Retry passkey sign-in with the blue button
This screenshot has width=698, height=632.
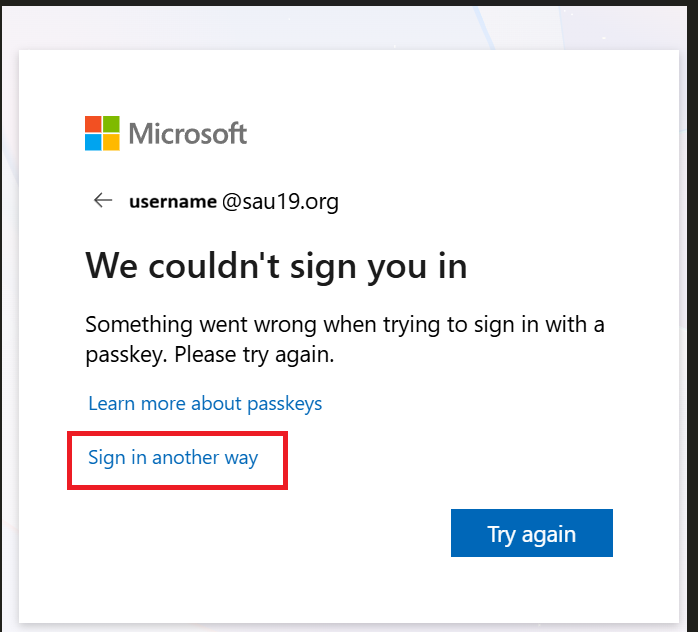532,533
